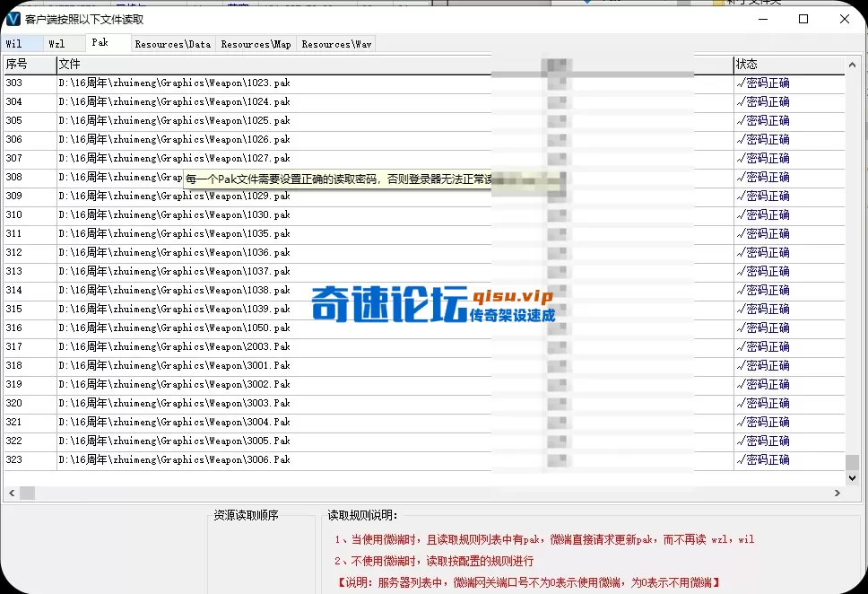Open the Resources\Wav tab

click(335, 43)
